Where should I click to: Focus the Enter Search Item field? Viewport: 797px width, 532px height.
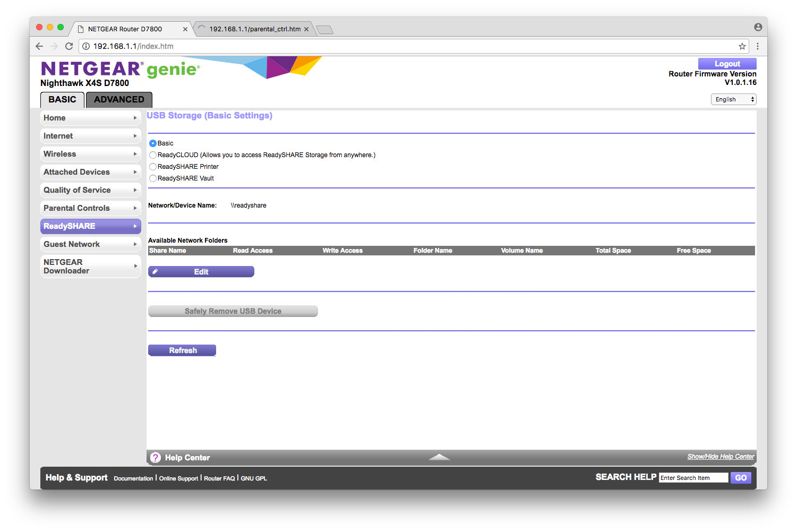tap(693, 478)
